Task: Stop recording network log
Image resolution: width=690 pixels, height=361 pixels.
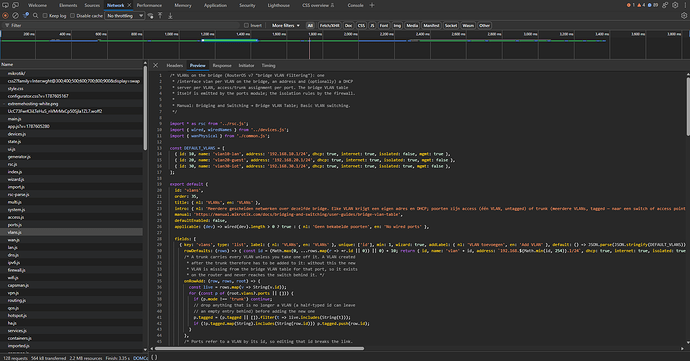Action: click(5, 15)
